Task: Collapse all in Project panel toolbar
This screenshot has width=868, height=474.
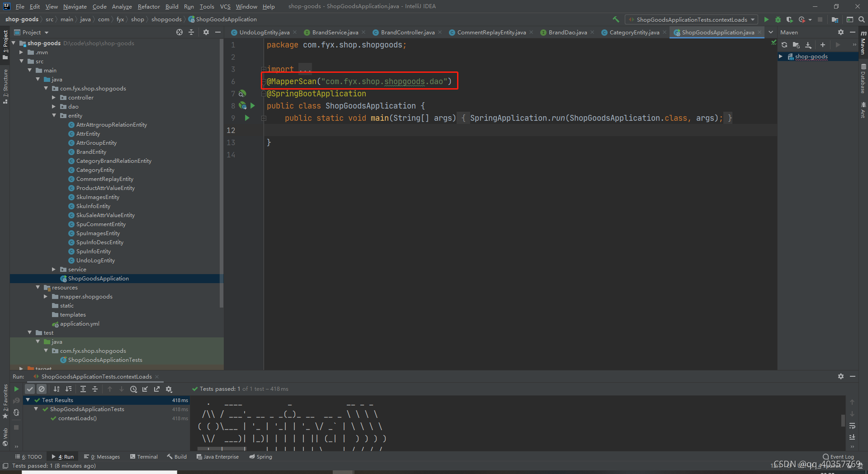Action: pos(191,32)
